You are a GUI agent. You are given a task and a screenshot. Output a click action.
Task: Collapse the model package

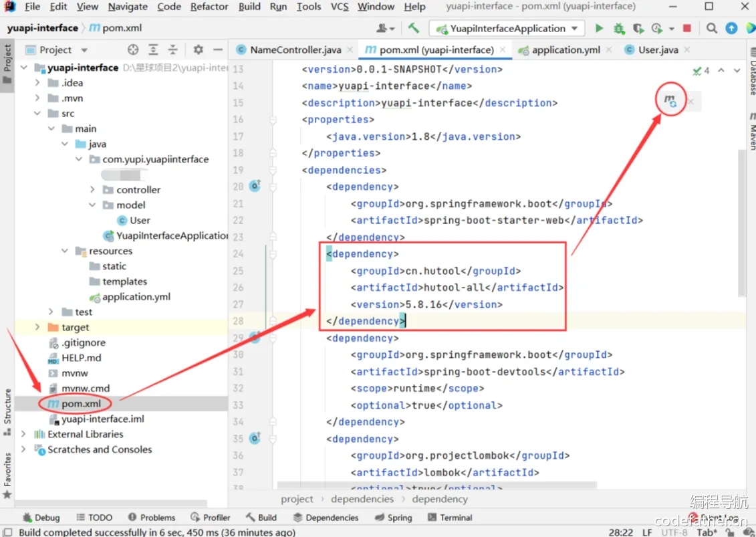pyautogui.click(x=92, y=205)
